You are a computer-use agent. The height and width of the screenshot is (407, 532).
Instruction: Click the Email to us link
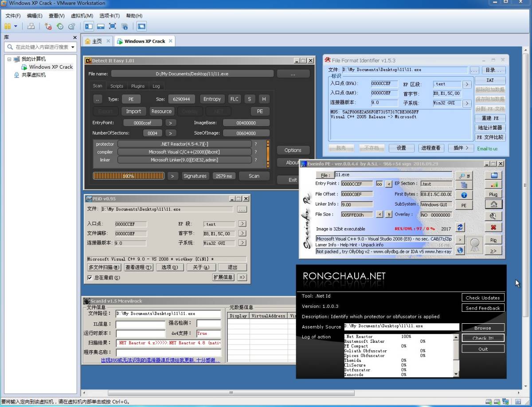487,149
